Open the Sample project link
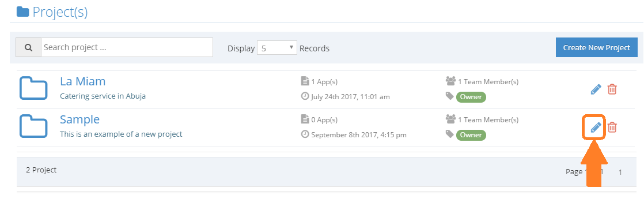 point(79,119)
